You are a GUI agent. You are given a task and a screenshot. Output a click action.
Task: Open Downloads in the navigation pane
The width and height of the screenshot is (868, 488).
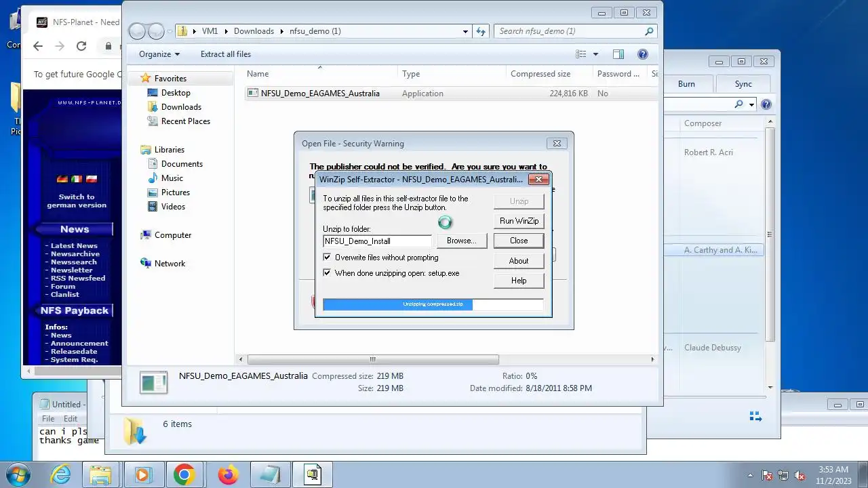coord(181,107)
